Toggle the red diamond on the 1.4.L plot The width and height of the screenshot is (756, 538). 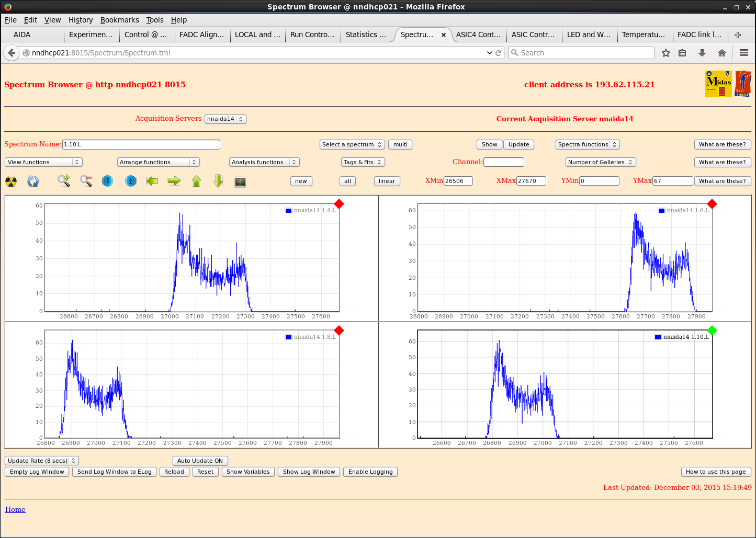point(339,204)
